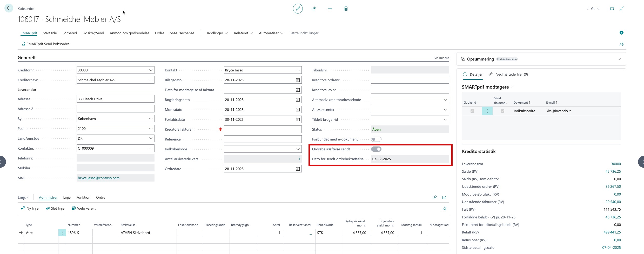Screen dimensions: 644x254
Task: Click the trash delete icon
Action: click(x=346, y=9)
